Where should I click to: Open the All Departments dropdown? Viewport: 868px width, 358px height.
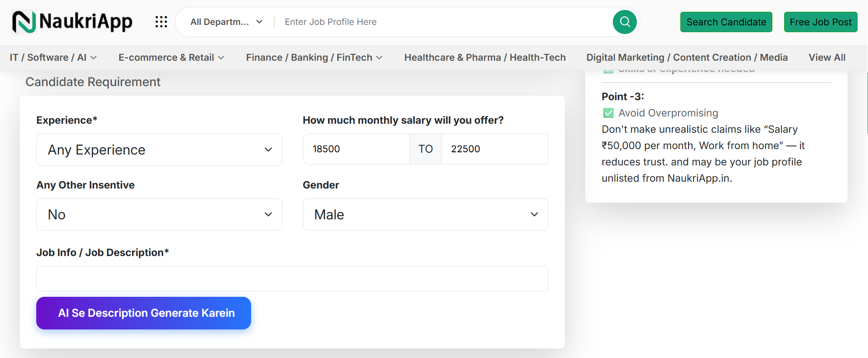(x=226, y=22)
